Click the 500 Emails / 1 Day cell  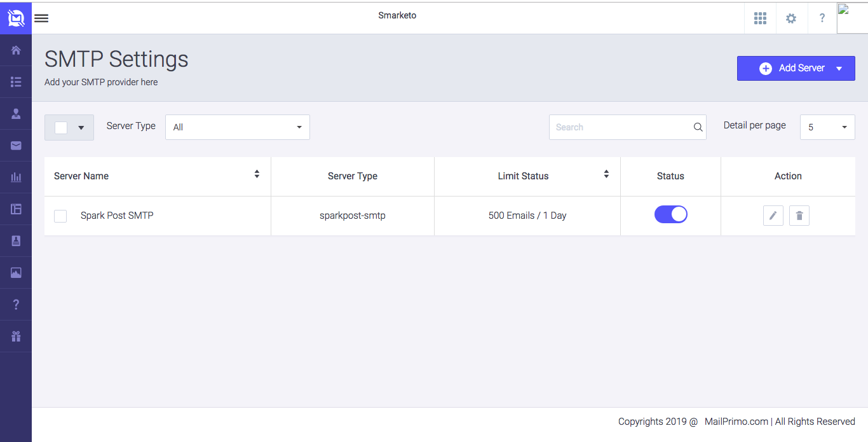pyautogui.click(x=527, y=216)
